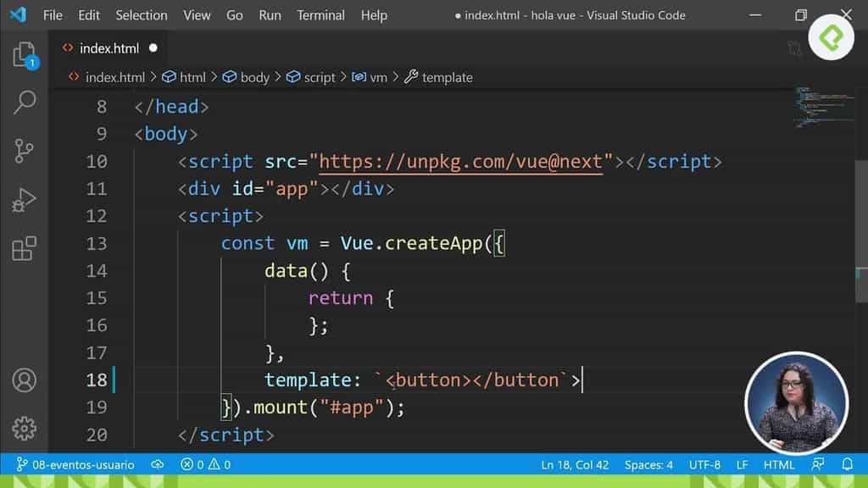Expand the script breadcrumb
Screen dimensions: 868x488
(x=310, y=77)
